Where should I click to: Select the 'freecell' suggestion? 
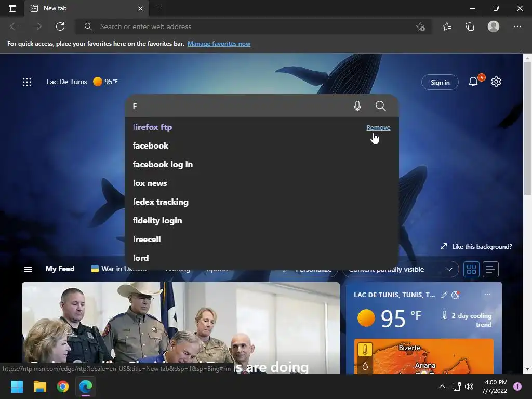[x=262, y=239]
